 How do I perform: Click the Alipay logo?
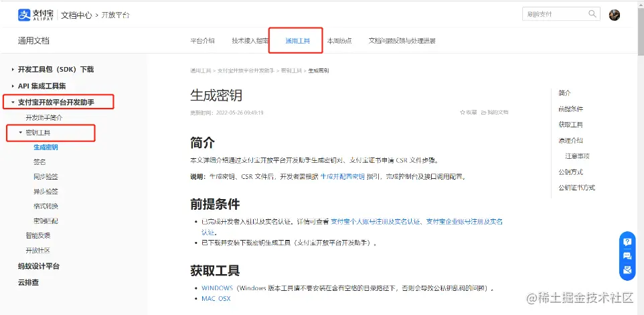click(35, 15)
